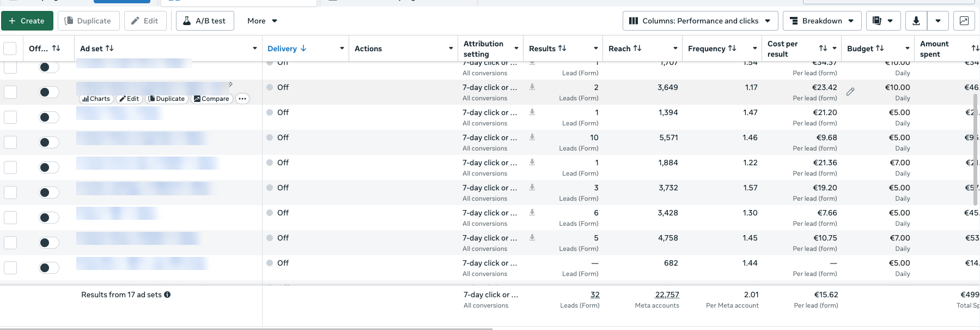Click the export download icon

[x=916, y=21]
